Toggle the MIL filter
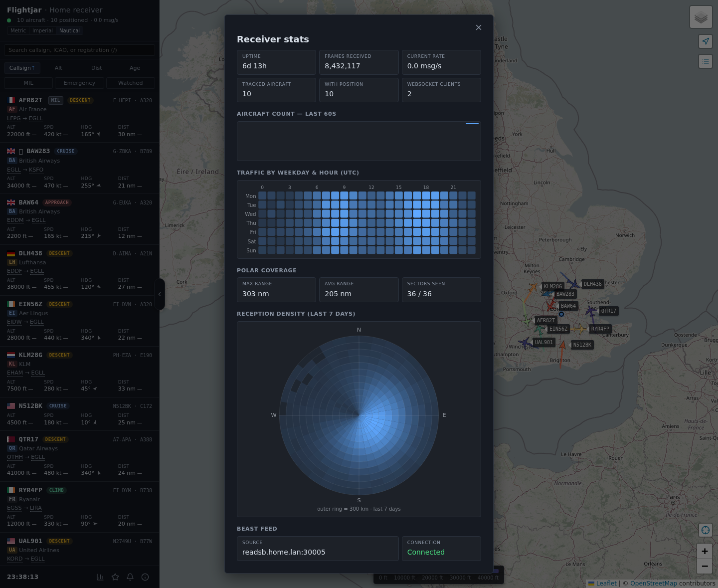The height and width of the screenshot is (588, 718). pos(28,83)
